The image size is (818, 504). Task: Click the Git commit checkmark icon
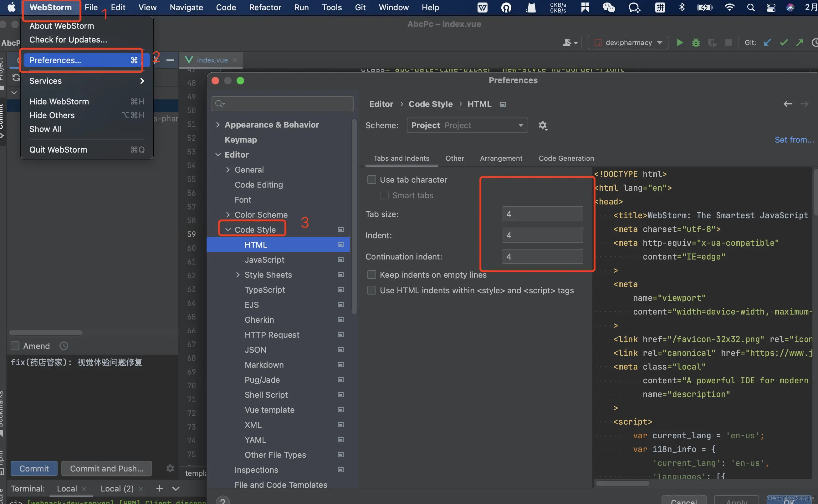[784, 43]
